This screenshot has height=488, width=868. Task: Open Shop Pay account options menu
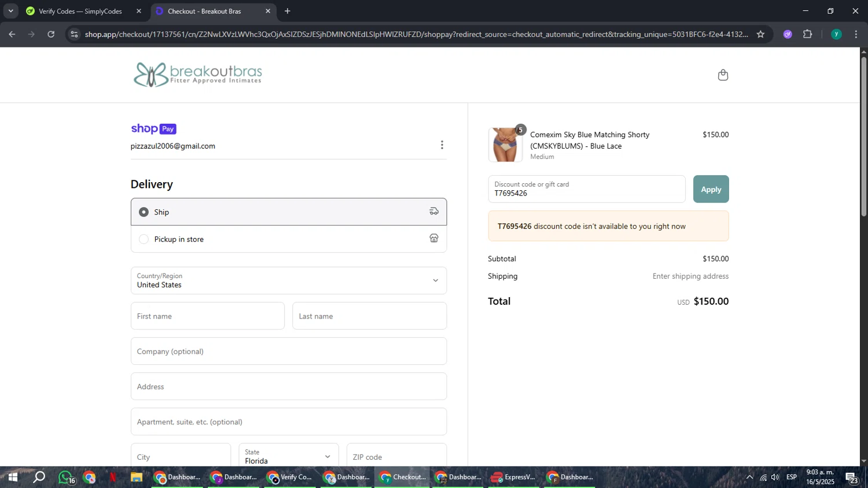tap(442, 145)
